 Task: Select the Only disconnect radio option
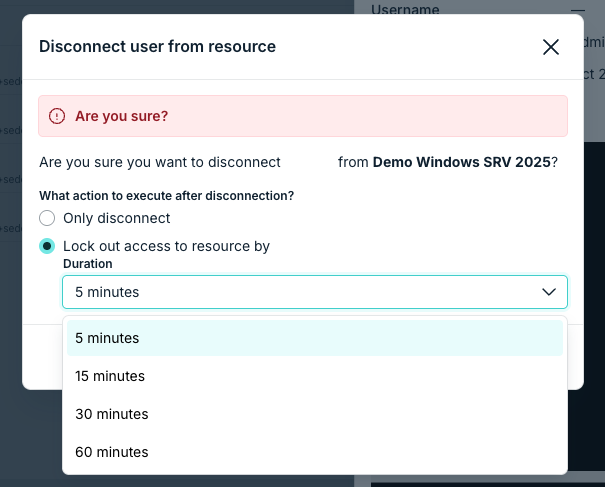(x=47, y=218)
